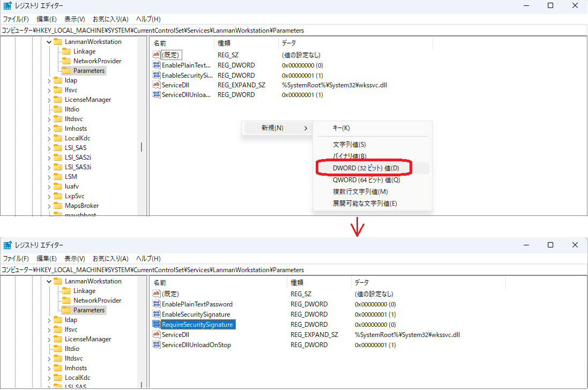The image size is (588, 390).
Task: Select キー(K) in the submenu
Action: point(341,128)
